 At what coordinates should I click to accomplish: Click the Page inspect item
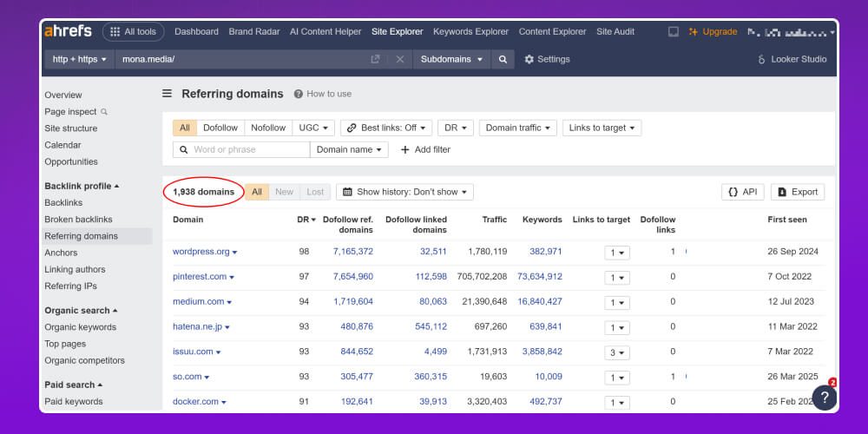(x=76, y=112)
